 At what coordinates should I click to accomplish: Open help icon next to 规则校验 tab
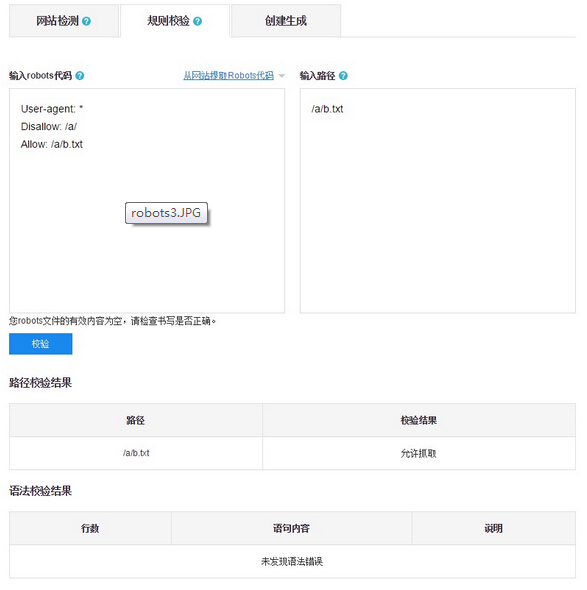197,21
